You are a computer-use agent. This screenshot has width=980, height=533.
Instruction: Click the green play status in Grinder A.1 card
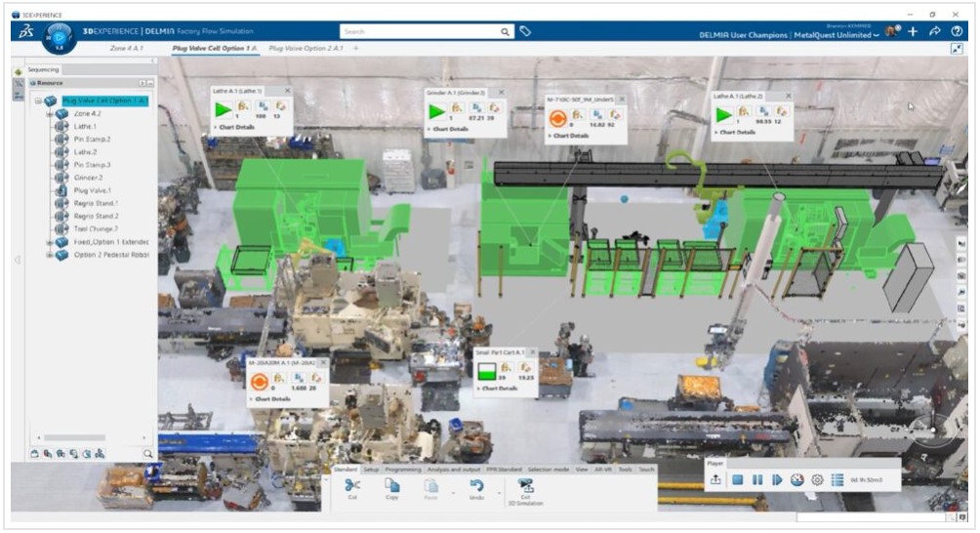pyautogui.click(x=436, y=112)
